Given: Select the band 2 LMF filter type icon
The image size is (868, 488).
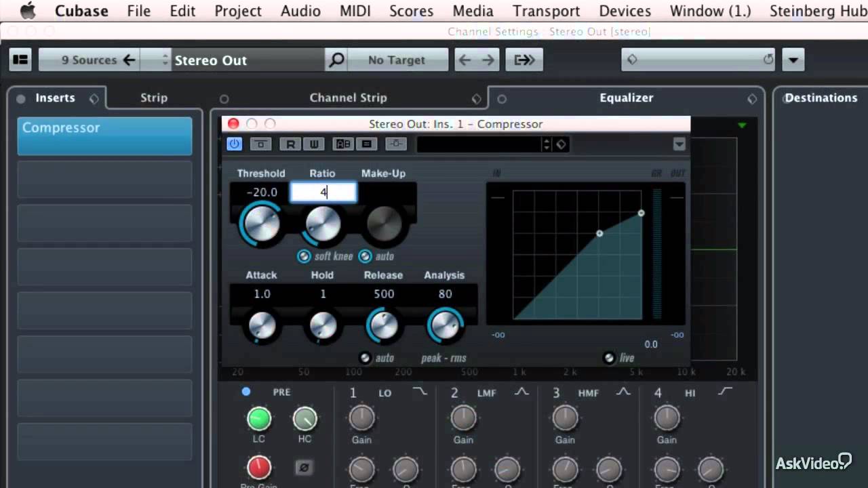Looking at the screenshot, I should tap(521, 392).
